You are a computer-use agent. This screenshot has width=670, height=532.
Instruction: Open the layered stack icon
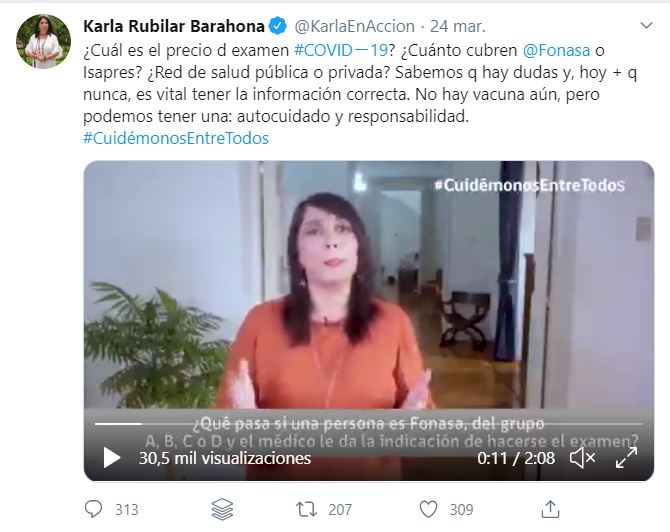tap(223, 509)
